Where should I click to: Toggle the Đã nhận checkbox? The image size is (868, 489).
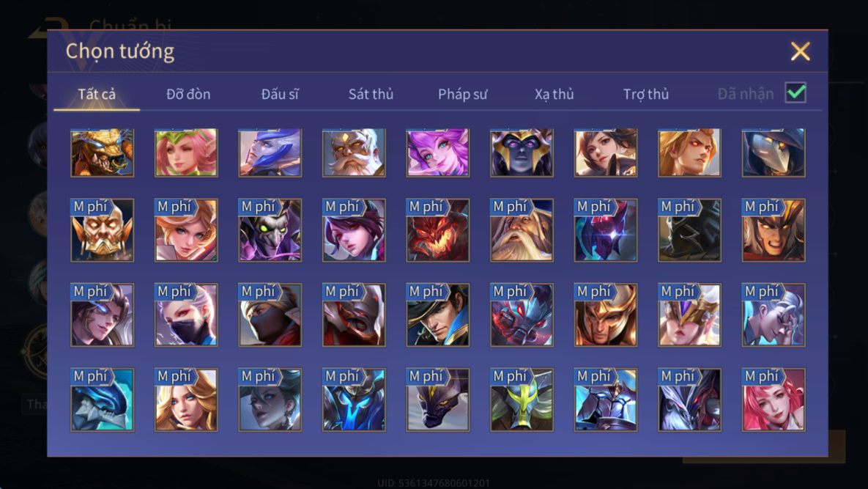point(795,92)
